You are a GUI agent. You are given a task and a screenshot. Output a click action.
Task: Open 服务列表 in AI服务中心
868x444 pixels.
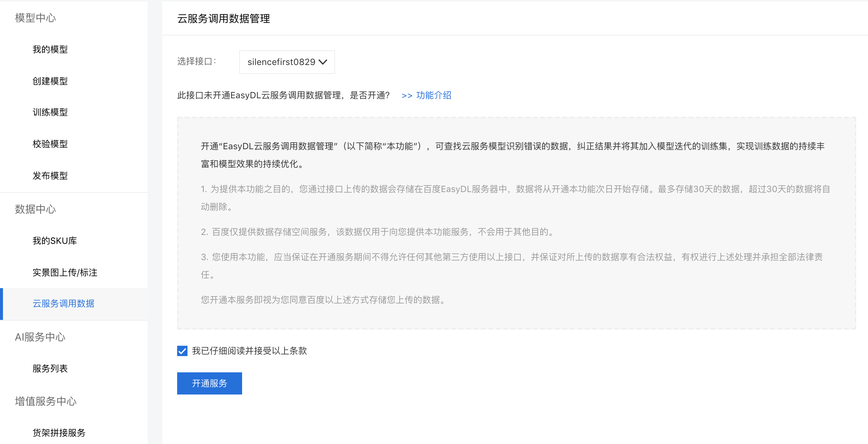[50, 369]
